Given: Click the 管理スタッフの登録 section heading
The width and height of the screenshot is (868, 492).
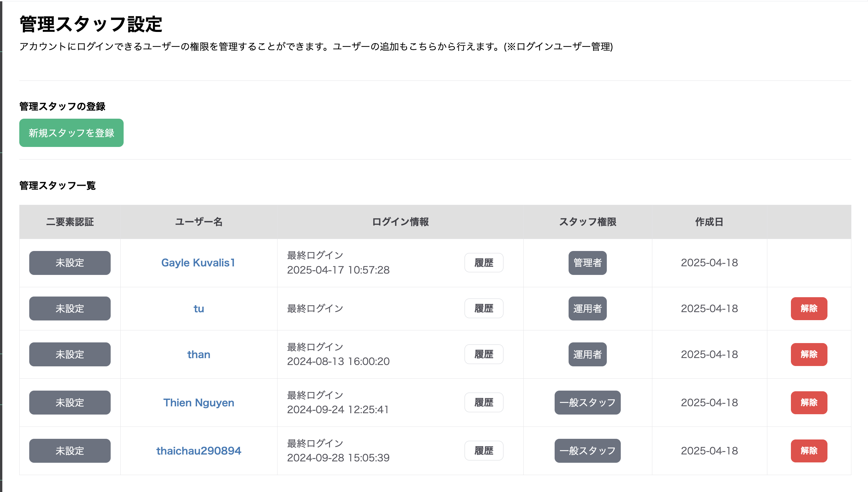Looking at the screenshot, I should pos(62,106).
